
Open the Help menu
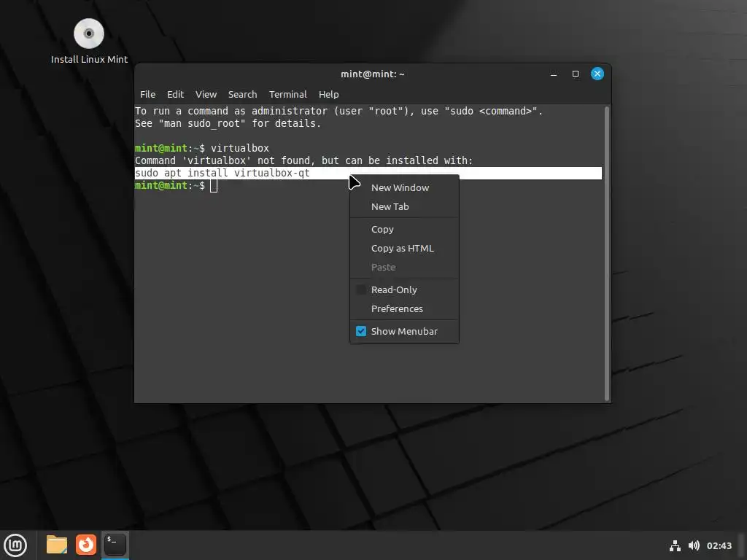click(x=329, y=94)
